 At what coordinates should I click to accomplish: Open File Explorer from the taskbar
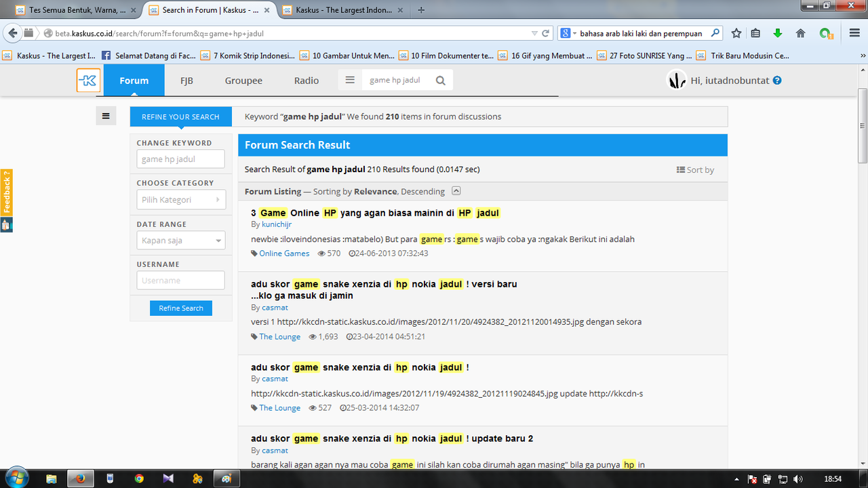click(52, 478)
